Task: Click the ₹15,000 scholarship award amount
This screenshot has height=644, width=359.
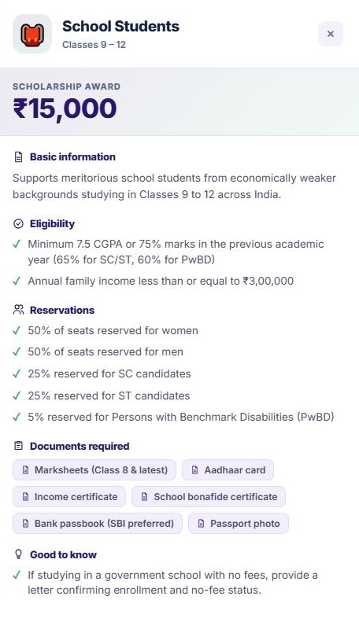Action: click(65, 109)
